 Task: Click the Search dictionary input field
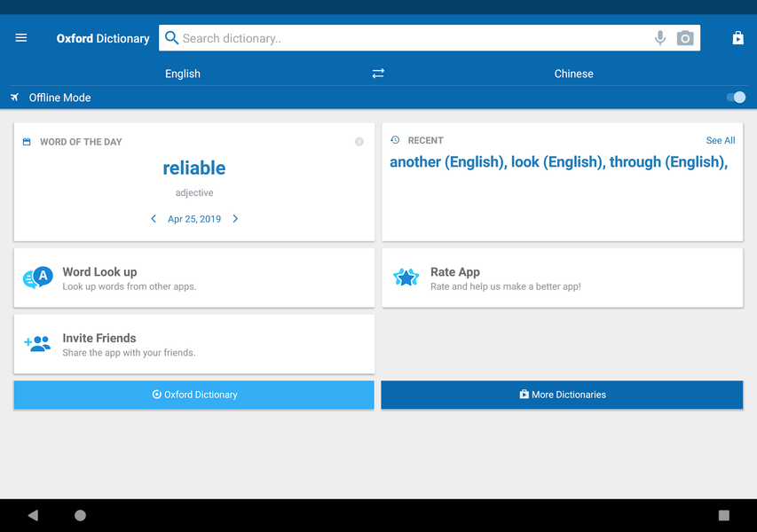coord(408,38)
